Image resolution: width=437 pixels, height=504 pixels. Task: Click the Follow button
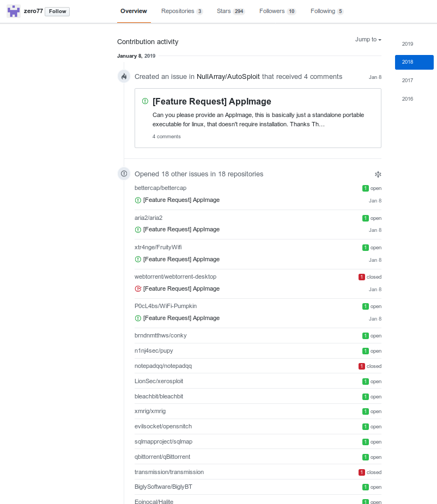pyautogui.click(x=57, y=11)
